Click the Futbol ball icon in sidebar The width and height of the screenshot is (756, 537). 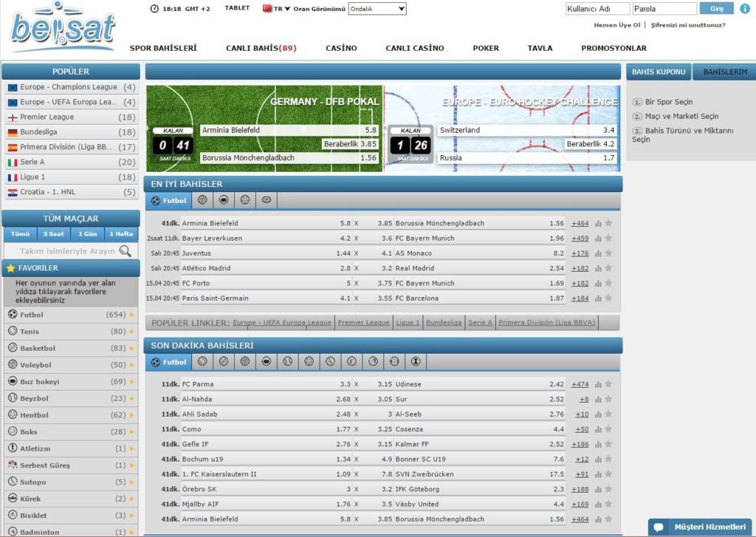pos(13,314)
